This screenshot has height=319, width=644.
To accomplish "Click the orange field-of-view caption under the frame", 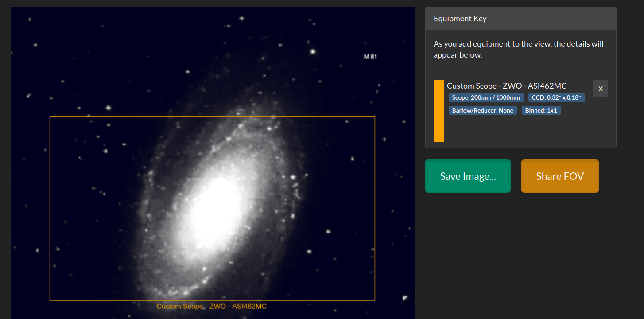I will click(212, 306).
